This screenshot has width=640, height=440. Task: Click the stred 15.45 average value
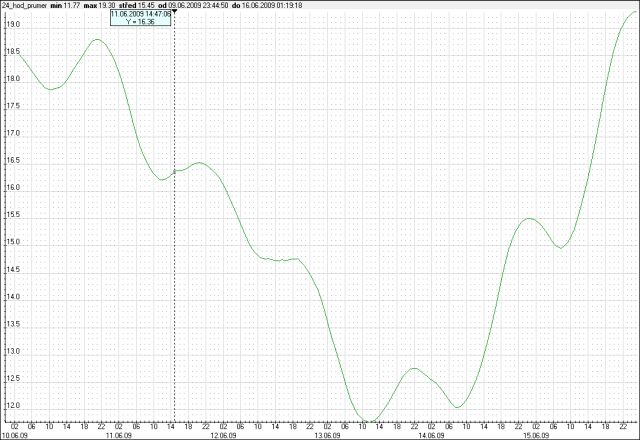tap(141, 5)
